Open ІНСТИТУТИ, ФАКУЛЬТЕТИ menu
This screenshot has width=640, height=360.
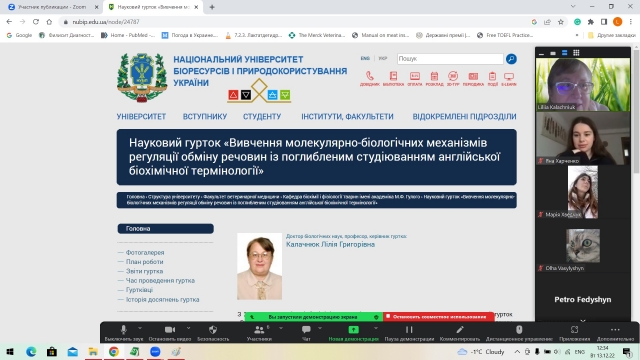pos(347,117)
